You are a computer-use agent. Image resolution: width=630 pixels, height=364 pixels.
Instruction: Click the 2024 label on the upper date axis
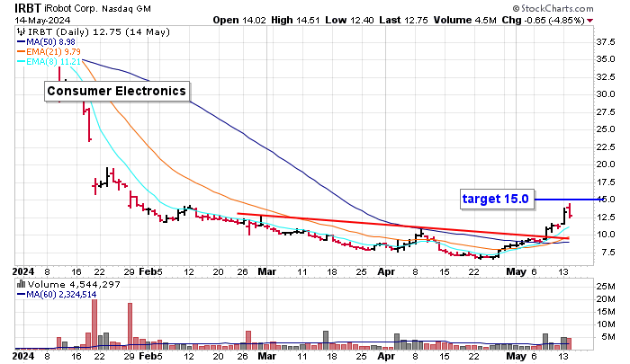pyautogui.click(x=23, y=271)
